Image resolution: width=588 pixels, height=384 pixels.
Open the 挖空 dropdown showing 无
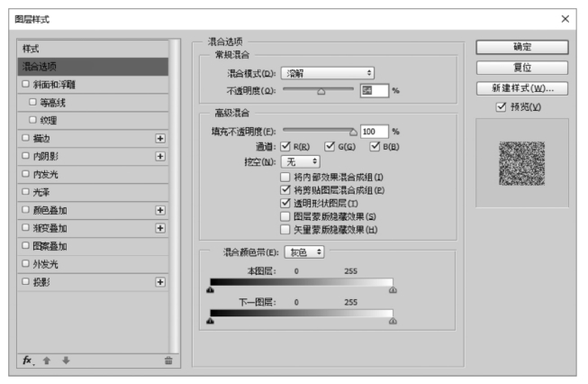coord(301,161)
